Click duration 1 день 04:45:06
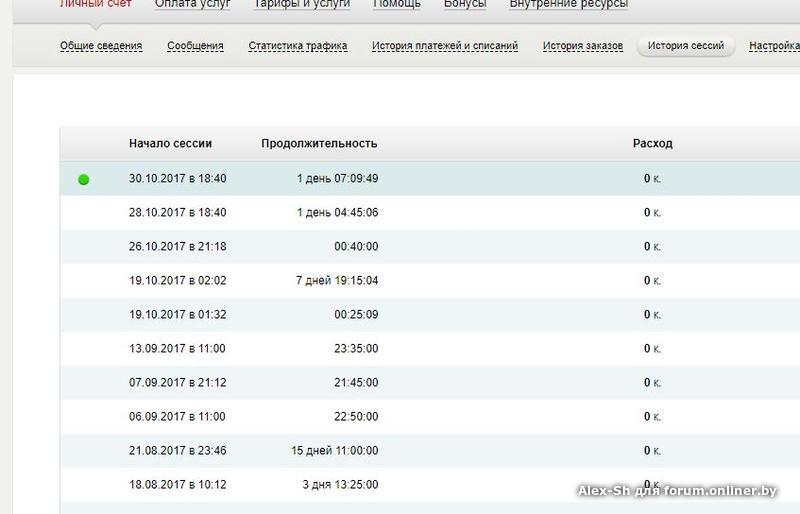800x514 pixels. coord(338,212)
